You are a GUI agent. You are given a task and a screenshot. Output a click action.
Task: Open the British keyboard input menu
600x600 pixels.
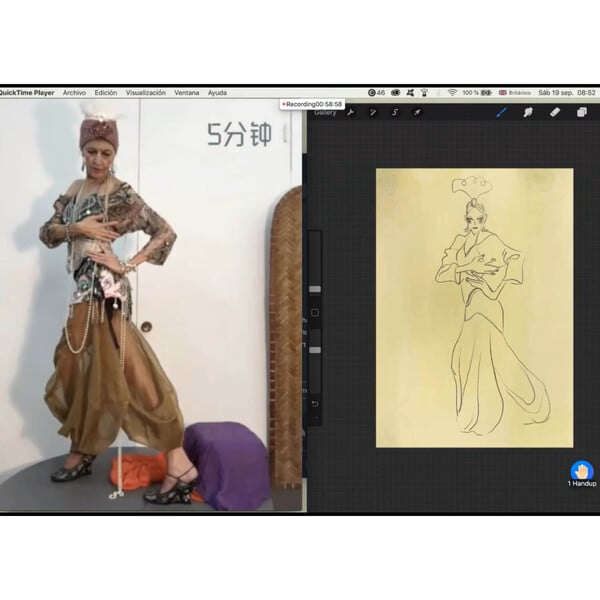[515, 93]
